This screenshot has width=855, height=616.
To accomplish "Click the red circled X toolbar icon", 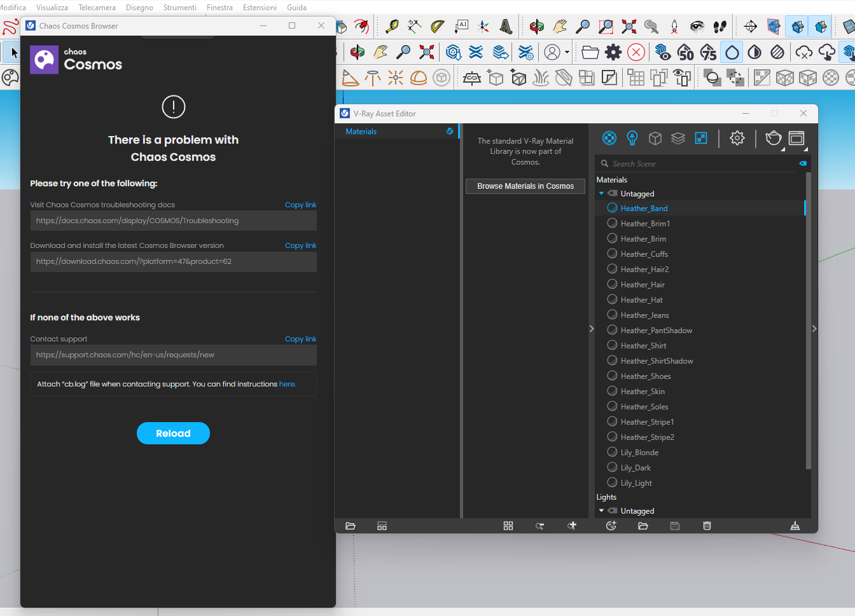I will click(x=636, y=52).
